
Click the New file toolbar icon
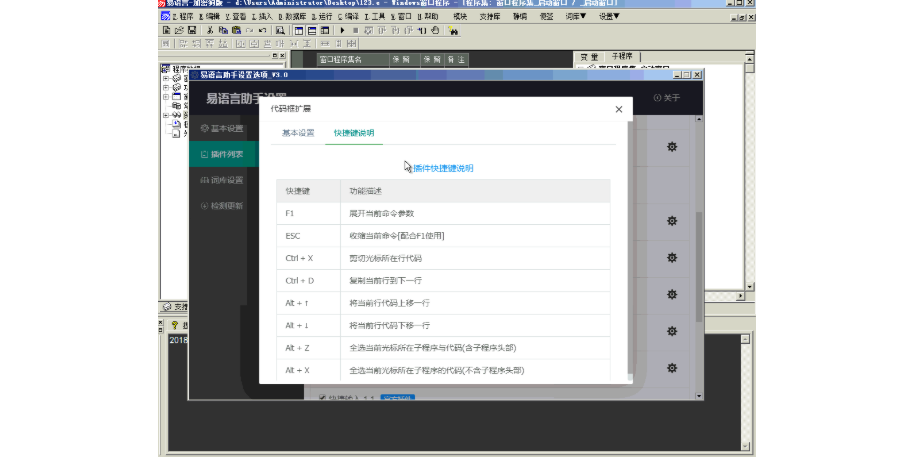[x=166, y=31]
